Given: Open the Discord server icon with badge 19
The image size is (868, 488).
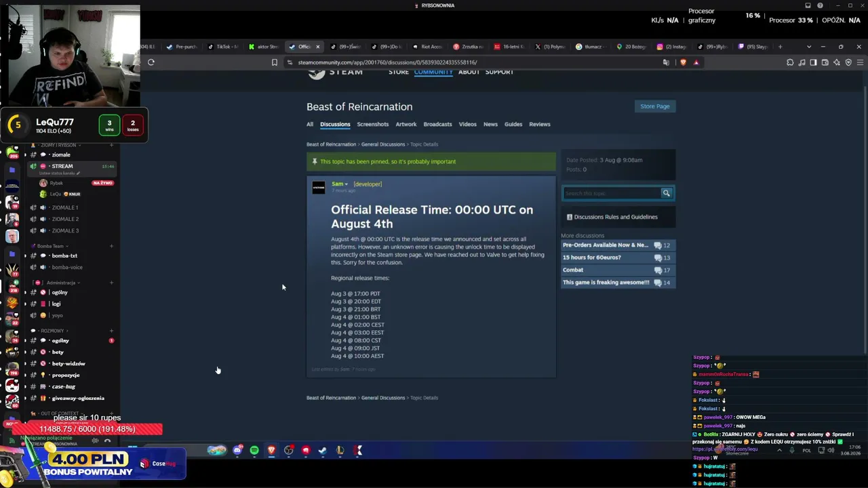Looking at the screenshot, I should click(12, 202).
